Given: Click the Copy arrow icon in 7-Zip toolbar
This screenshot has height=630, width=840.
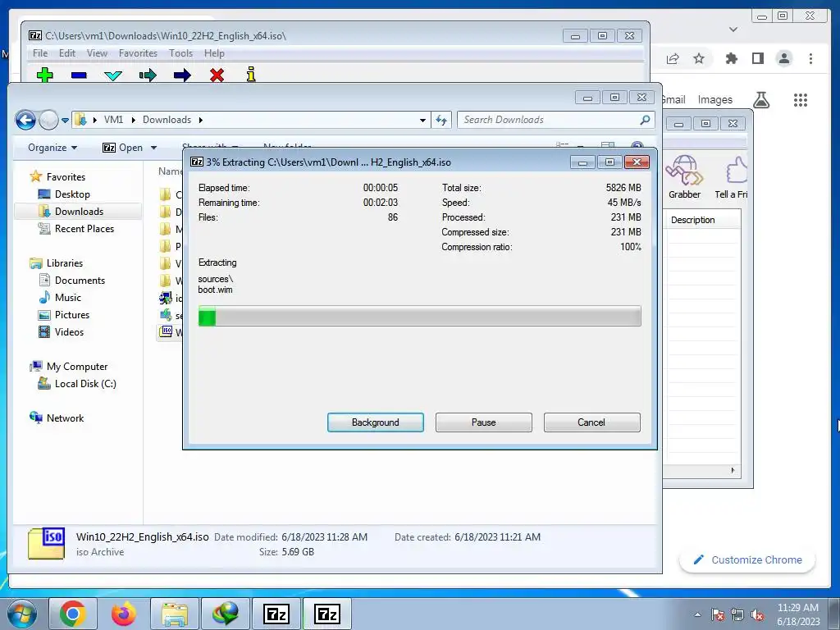Looking at the screenshot, I should click(148, 75).
